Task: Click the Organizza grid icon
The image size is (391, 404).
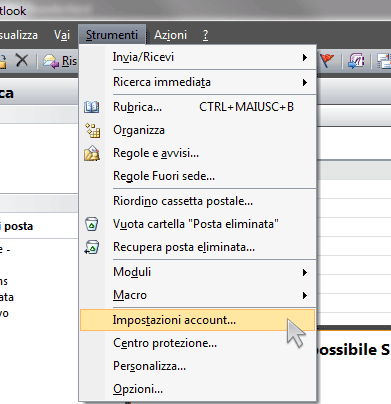Action: (92, 130)
